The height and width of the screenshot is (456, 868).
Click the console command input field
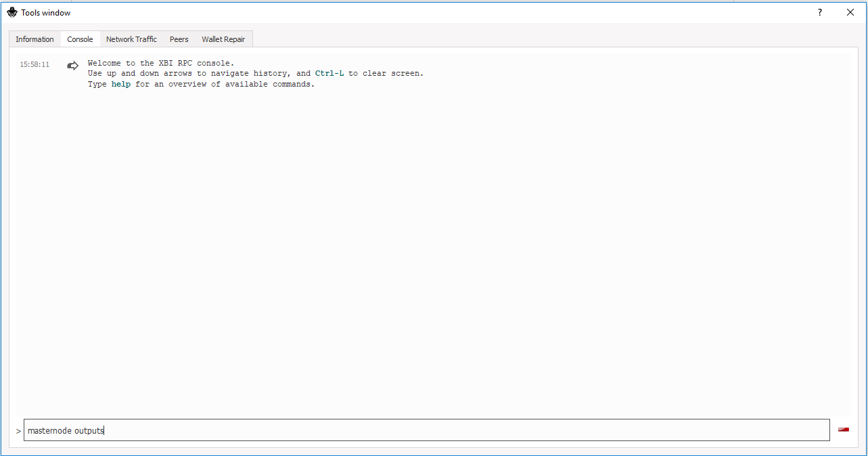click(426, 430)
